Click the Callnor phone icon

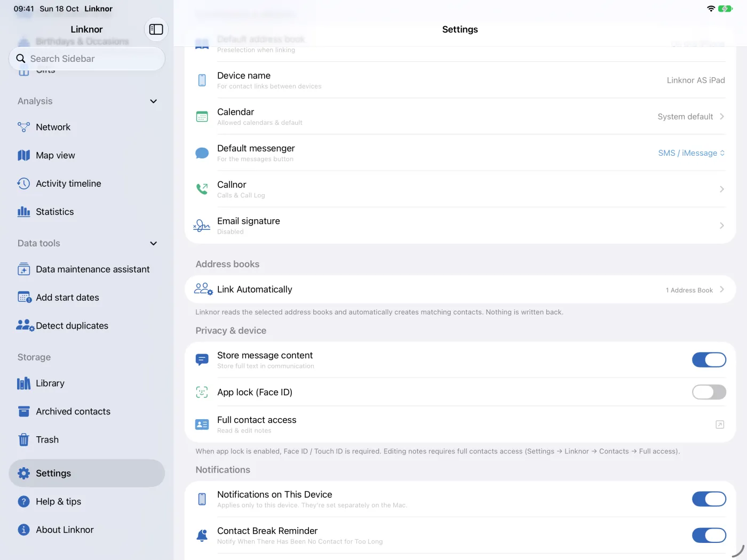[202, 189]
